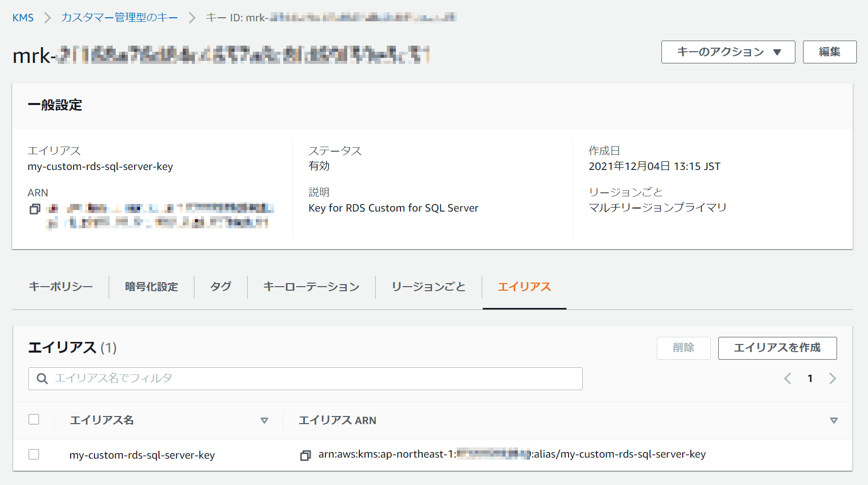Go to the next page of aliases
Image resolution: width=868 pixels, height=485 pixels.
coord(832,378)
